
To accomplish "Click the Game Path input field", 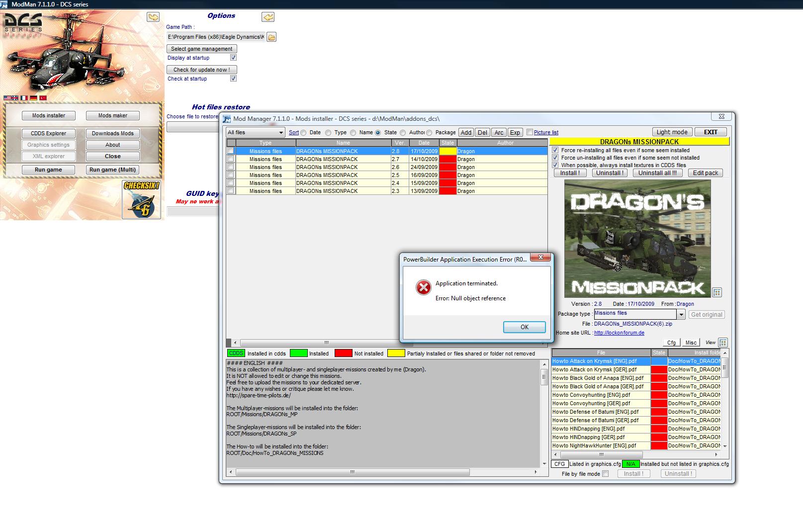I will point(216,37).
